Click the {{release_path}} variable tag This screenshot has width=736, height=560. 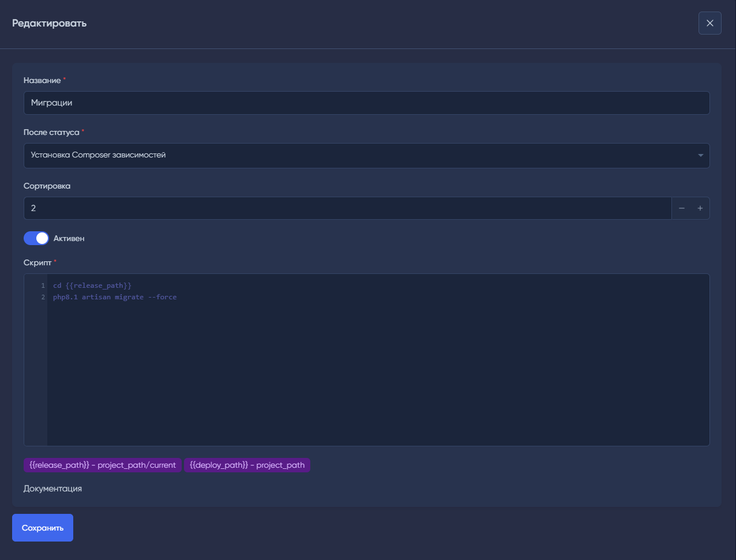click(103, 465)
